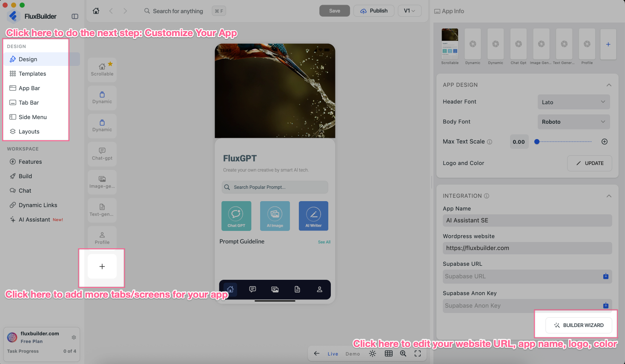Switch the preview to Demo mode
The width and height of the screenshot is (625, 364).
tap(353, 354)
